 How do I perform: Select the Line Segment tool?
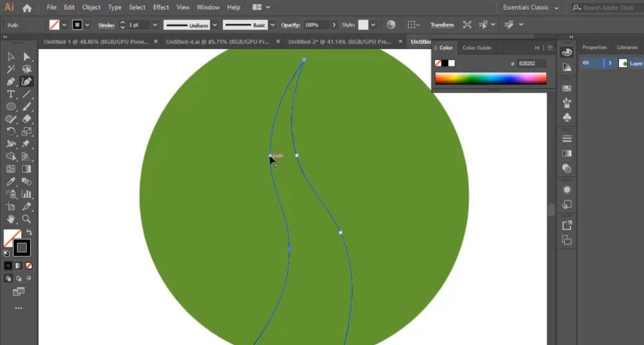[26, 94]
